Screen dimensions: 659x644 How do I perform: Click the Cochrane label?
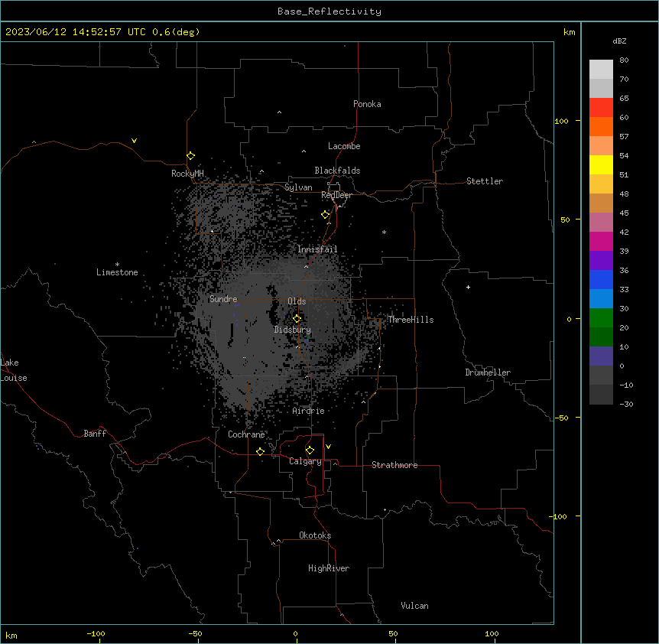tap(246, 434)
